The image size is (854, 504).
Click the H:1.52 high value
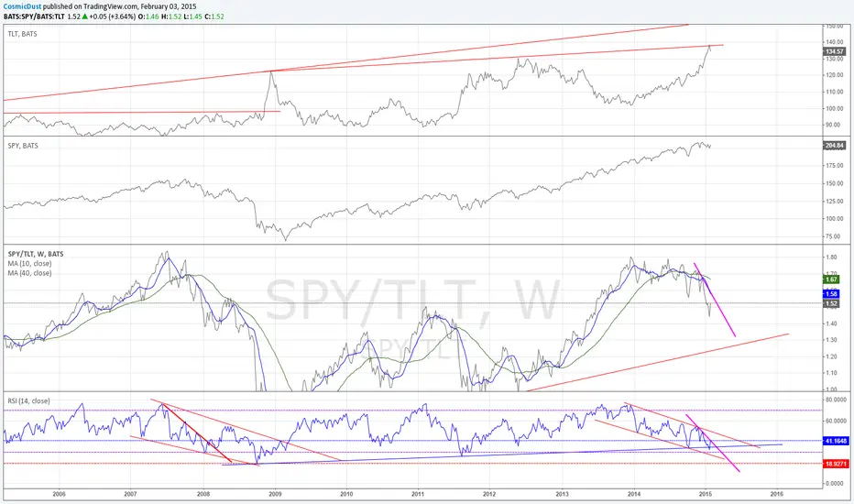pyautogui.click(x=172, y=16)
